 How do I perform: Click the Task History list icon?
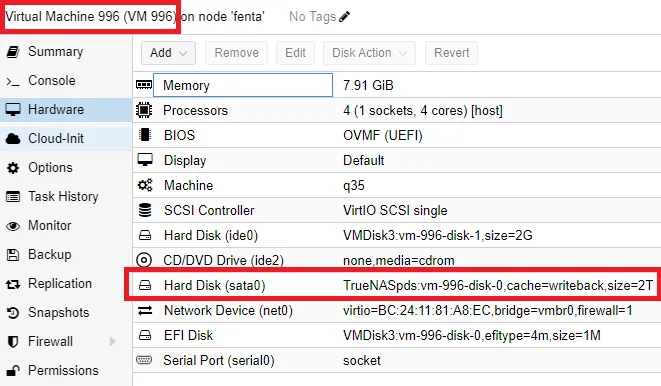click(x=13, y=197)
